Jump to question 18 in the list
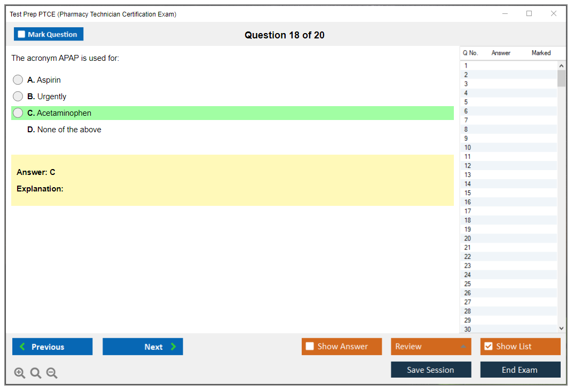Screen dimensions: 574x392 468,220
